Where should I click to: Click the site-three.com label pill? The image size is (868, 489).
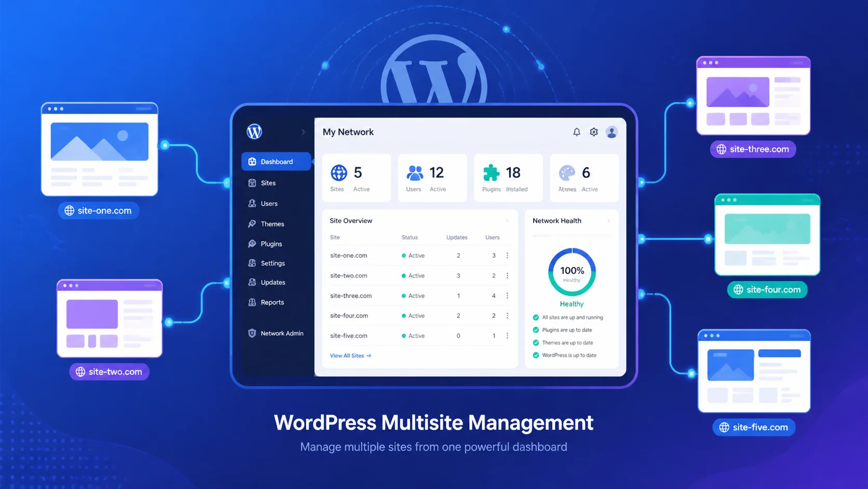753,149
